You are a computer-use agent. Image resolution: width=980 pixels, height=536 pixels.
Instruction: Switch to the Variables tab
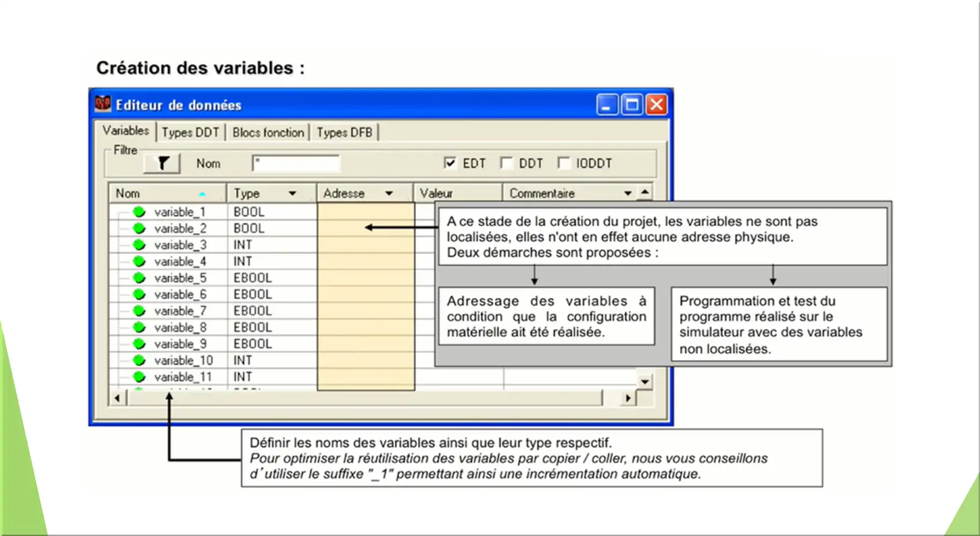[x=126, y=131]
